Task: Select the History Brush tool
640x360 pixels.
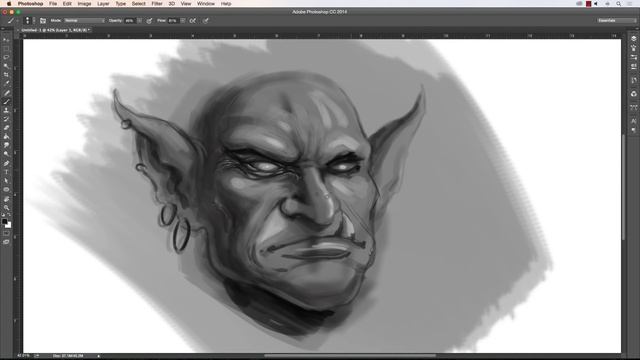Action: [6, 119]
